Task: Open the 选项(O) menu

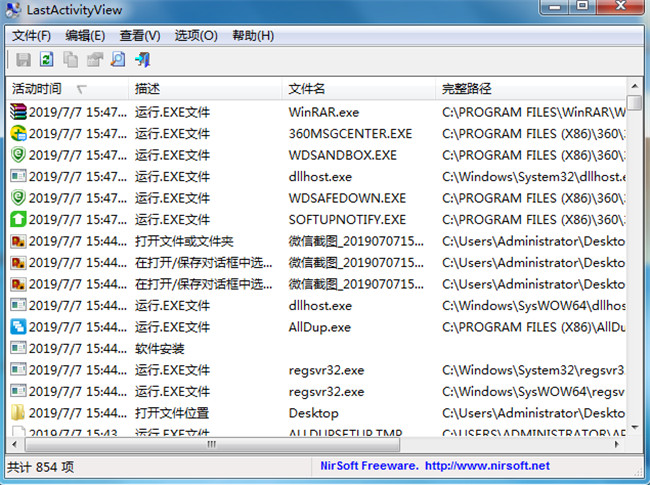Action: (196, 36)
